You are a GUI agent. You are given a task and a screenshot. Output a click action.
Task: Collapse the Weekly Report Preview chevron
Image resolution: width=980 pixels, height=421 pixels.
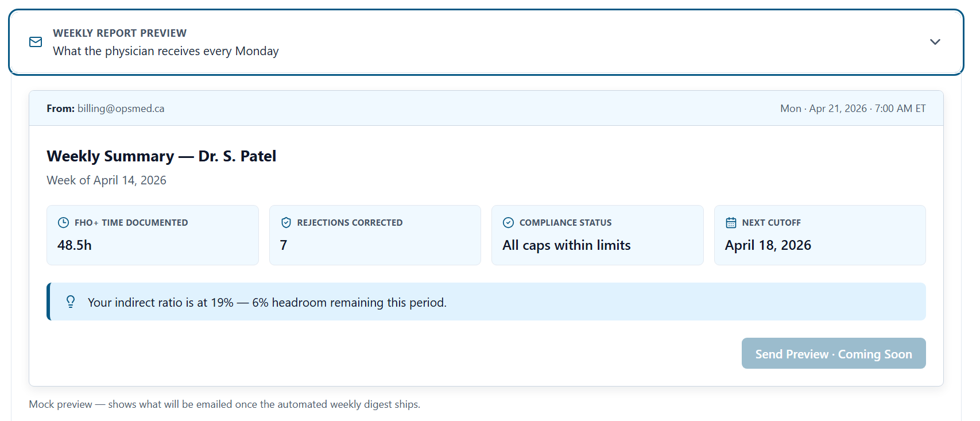[x=935, y=42]
